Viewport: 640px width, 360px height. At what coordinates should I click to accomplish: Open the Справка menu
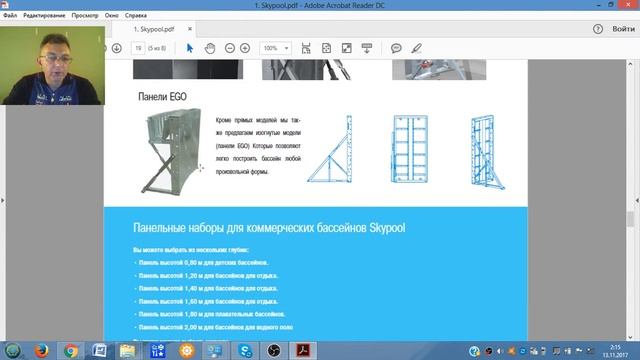tap(136, 15)
